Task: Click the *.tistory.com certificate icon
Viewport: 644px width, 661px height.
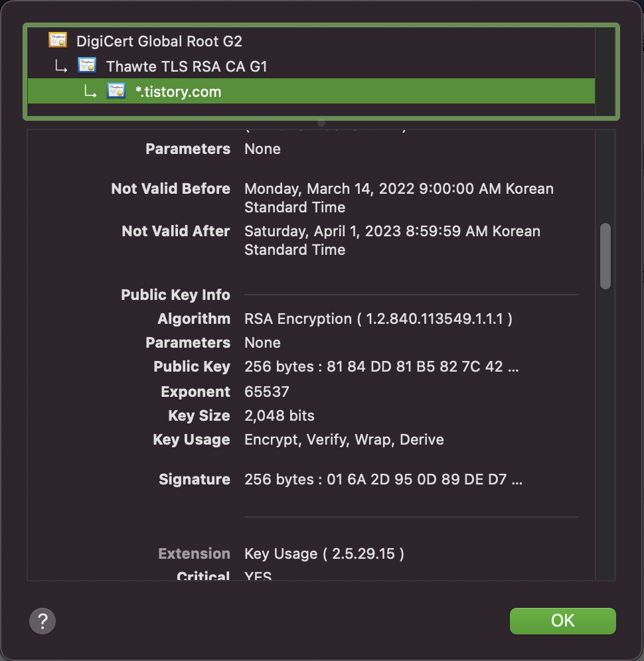Action: (x=116, y=91)
